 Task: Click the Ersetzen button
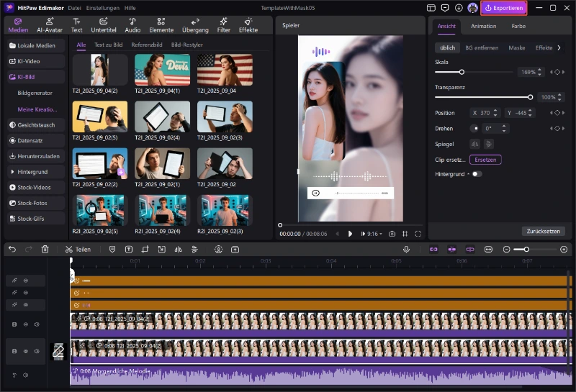[485, 160]
